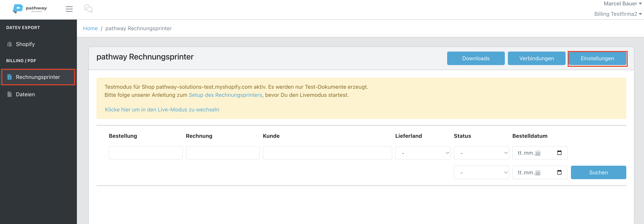Open calendar picker of second date field
The width and height of the screenshot is (644, 224).
(x=559, y=172)
